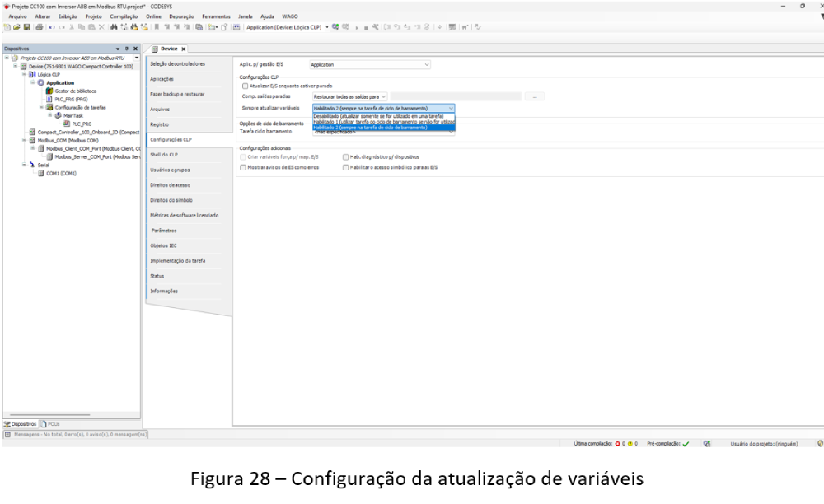The height and width of the screenshot is (504, 824).
Task: Click the MainTask icon in device tree
Action: (59, 114)
